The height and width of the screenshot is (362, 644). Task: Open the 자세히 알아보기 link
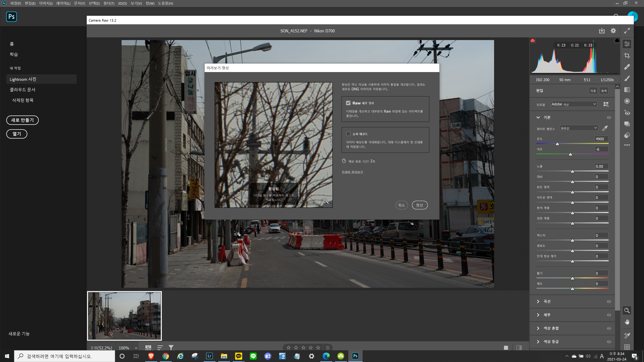352,172
